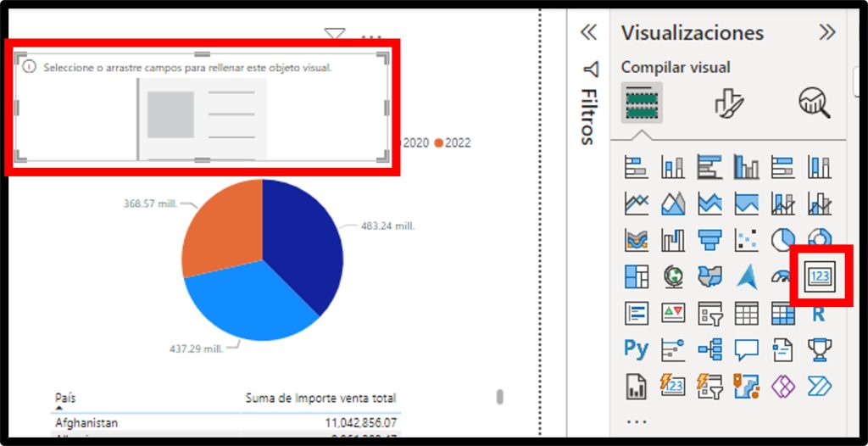
Task: Open the Format visual brush tab
Action: pos(727,103)
